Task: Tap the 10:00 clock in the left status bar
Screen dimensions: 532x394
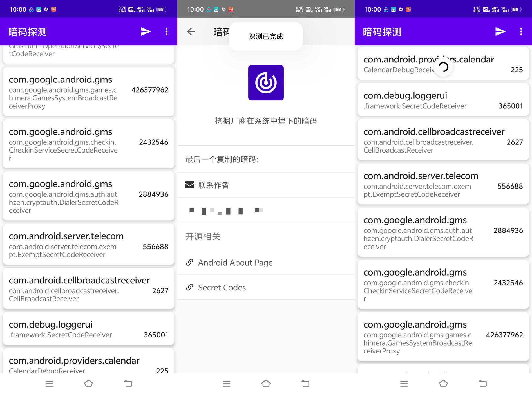Action: click(18, 9)
